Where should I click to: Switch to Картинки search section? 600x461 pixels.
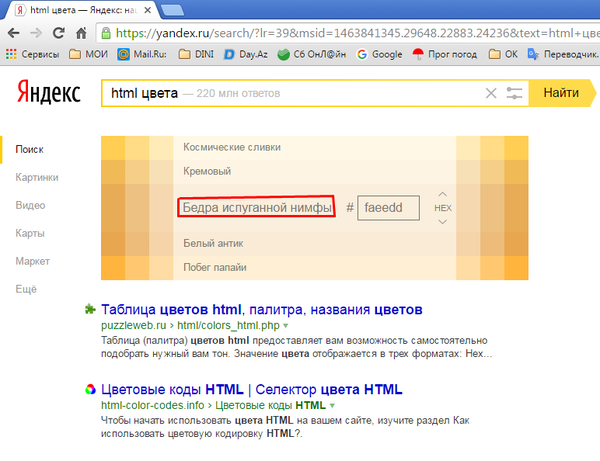click(x=37, y=177)
